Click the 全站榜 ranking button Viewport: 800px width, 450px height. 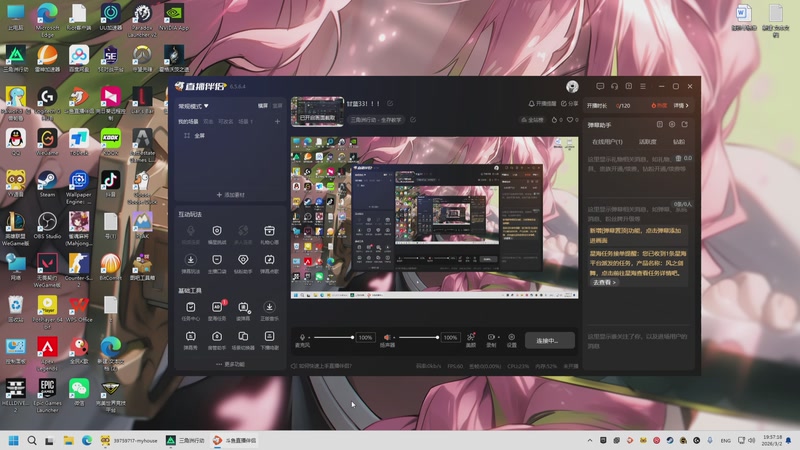tap(532, 120)
